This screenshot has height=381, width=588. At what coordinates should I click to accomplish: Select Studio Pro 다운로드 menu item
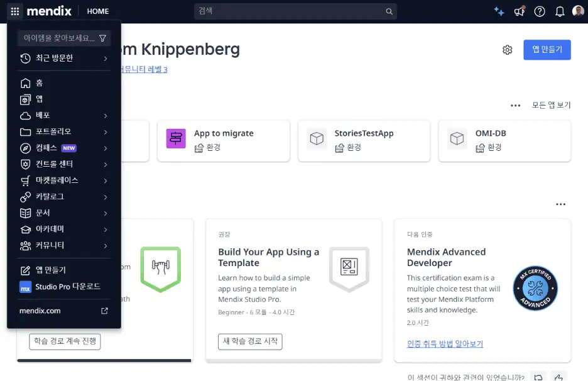coord(64,287)
